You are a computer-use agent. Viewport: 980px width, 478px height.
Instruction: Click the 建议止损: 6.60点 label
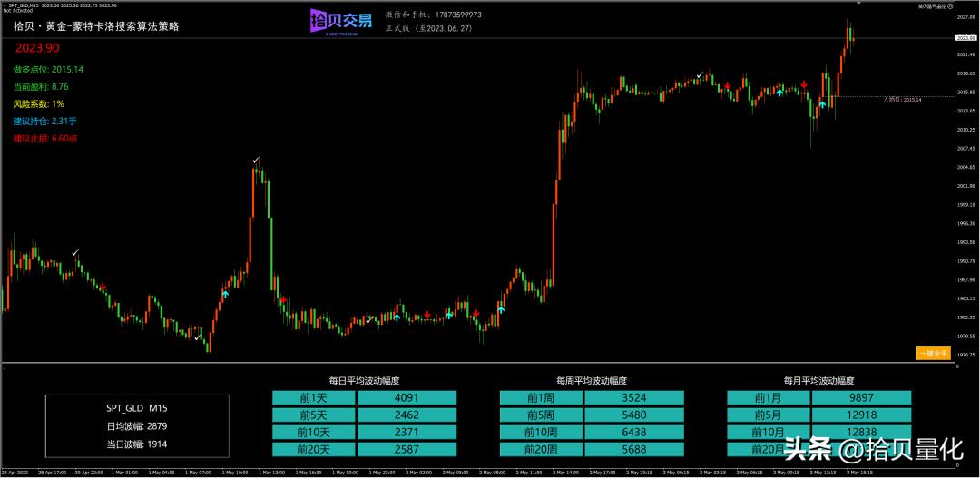(45, 138)
